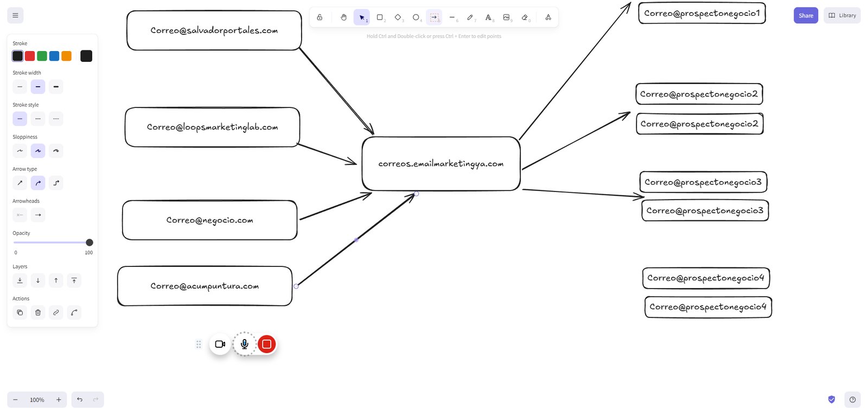Toggle the recording microphone
The width and height of the screenshot is (868, 415).
[245, 344]
